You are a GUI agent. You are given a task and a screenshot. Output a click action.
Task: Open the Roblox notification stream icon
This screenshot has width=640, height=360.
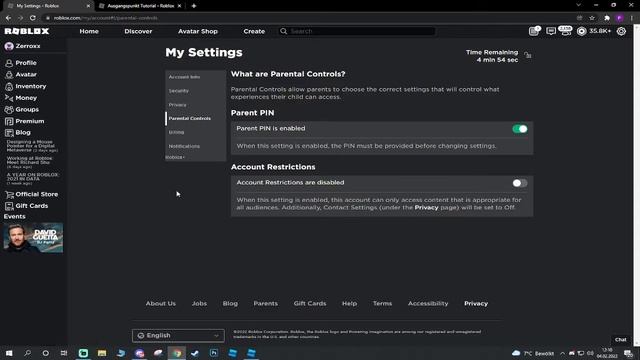pos(533,31)
